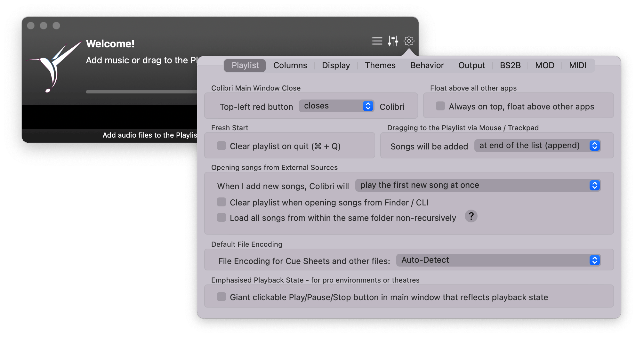This screenshot has height=344, width=644.
Task: Open 'at end of the list (append)' dropdown
Action: (537, 146)
